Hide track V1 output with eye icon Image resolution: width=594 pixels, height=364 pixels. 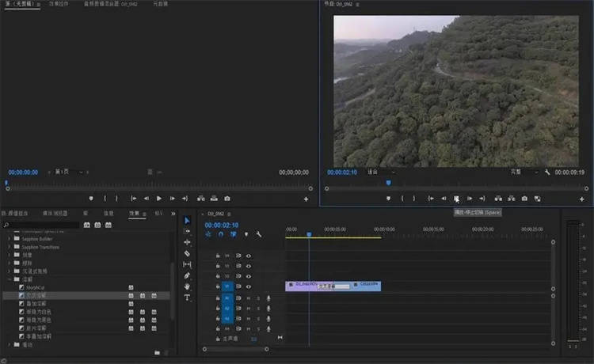click(x=249, y=286)
